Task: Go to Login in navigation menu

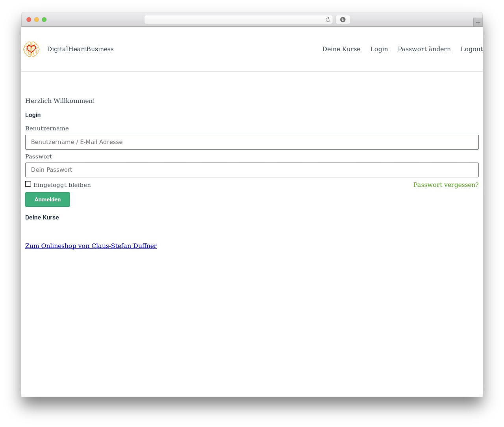Action: point(379,49)
